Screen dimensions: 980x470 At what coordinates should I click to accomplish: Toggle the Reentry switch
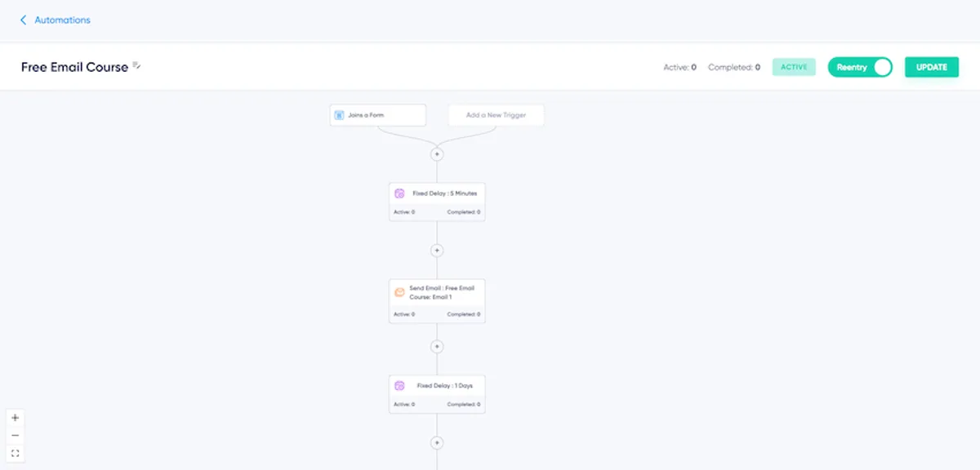pos(860,67)
